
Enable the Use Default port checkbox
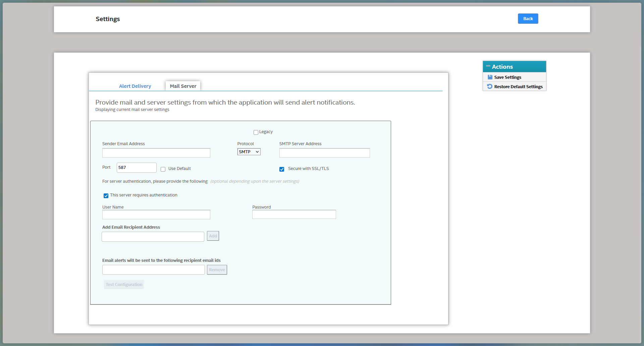tap(163, 169)
